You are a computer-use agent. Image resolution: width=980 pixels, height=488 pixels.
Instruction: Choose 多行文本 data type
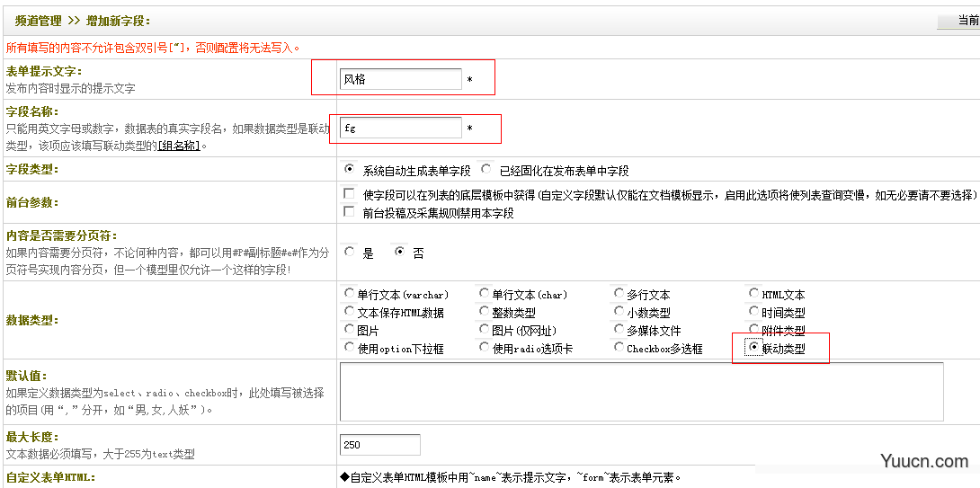[x=619, y=294]
